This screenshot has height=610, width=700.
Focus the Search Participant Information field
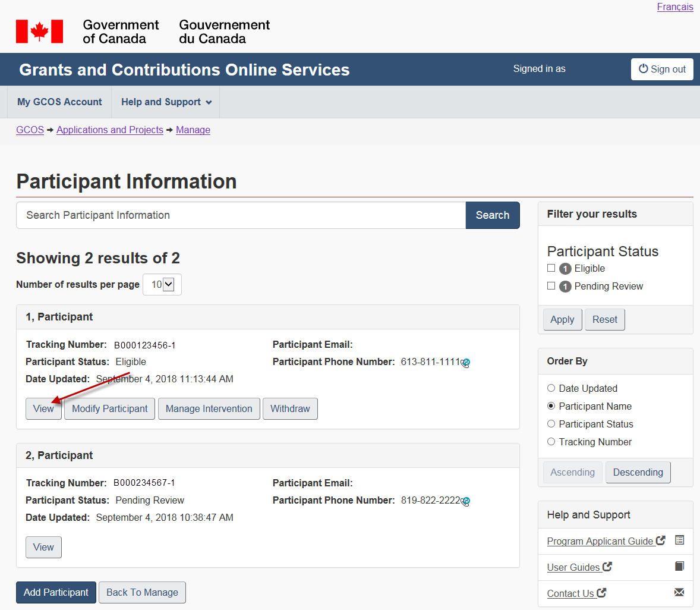[x=241, y=215]
